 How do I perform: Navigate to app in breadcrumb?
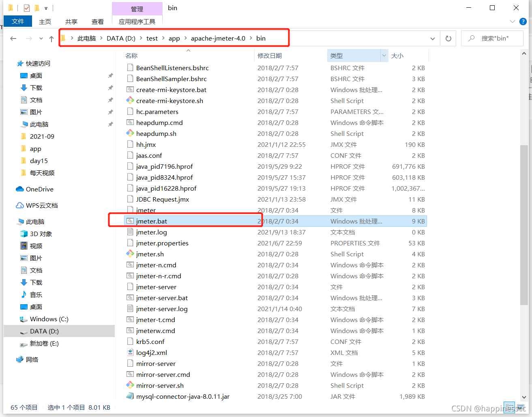pos(174,38)
